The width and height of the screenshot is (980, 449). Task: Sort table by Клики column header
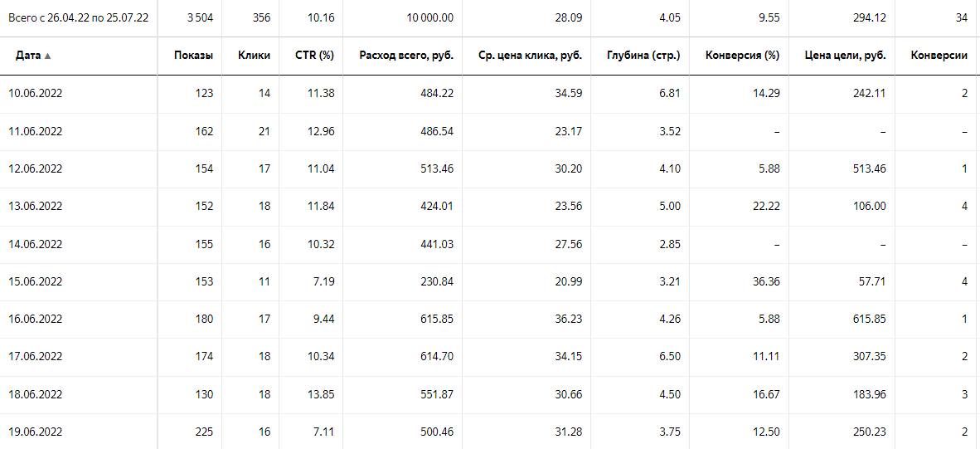(x=255, y=56)
